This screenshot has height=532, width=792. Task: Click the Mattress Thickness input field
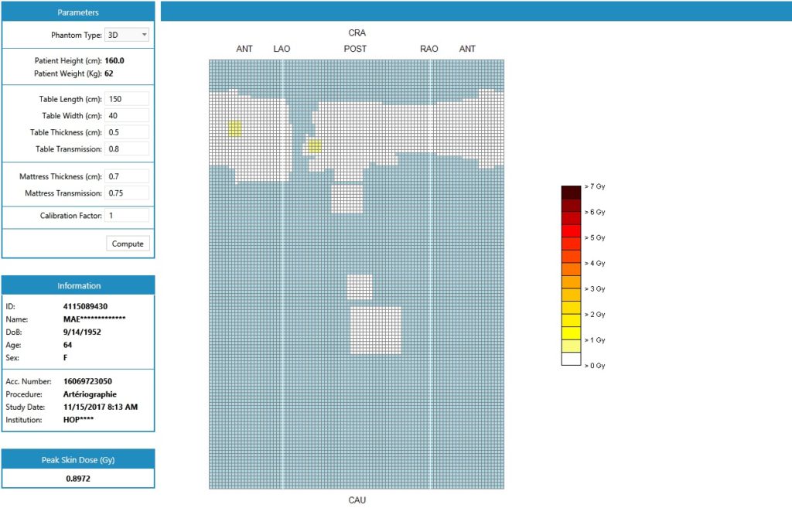127,176
